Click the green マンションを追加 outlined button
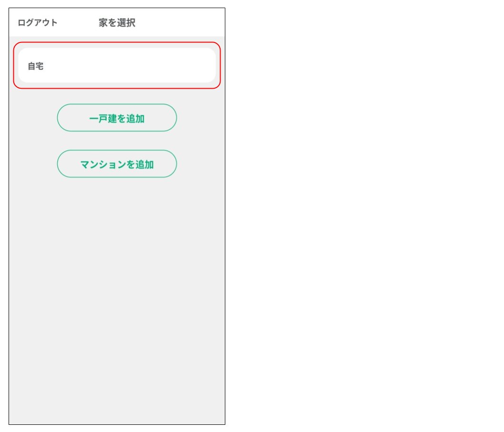504x432 pixels. tap(117, 165)
